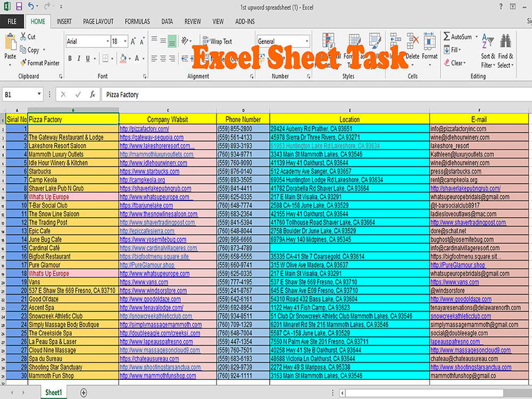Select the Phone Number header cell
Screen dimensions: 532x399
pos(243,119)
